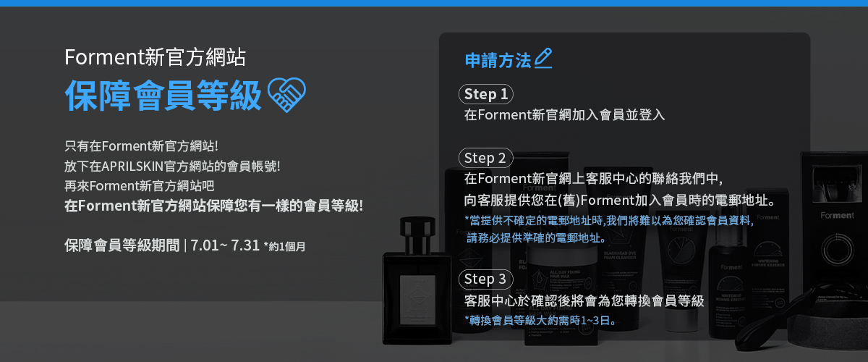
Task: Click the handshake heart icon
Action: [x=287, y=95]
